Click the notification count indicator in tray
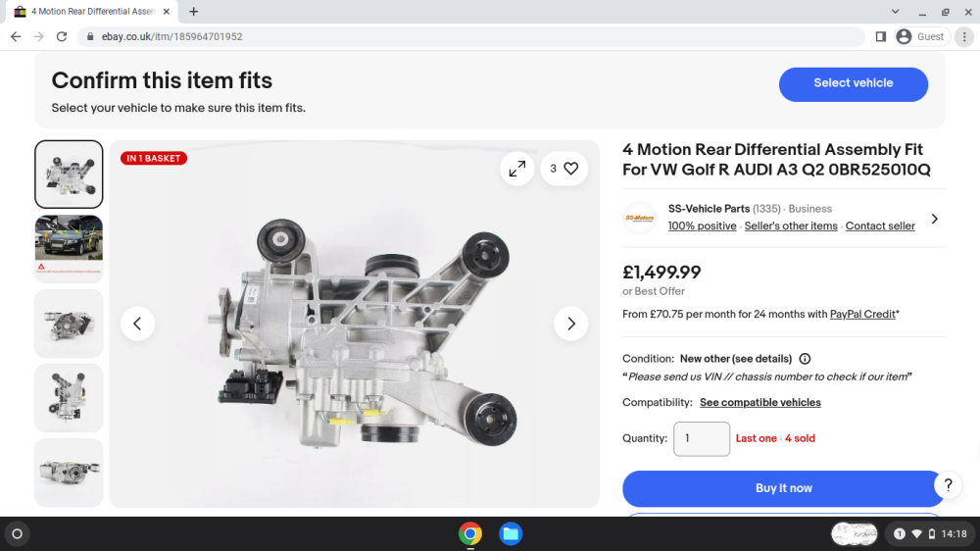This screenshot has width=980, height=551. 899,533
